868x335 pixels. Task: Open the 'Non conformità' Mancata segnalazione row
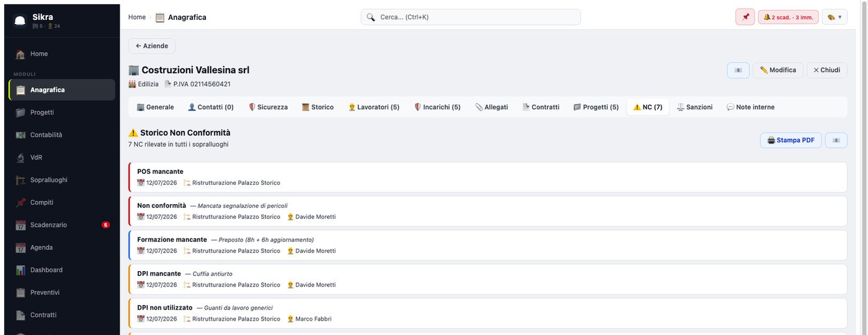click(487, 212)
